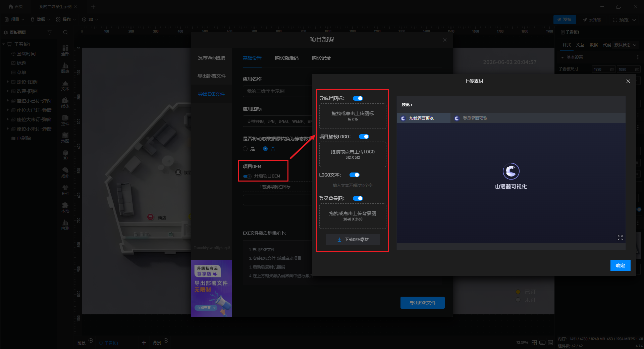Open the 本地 components category
Screen dimensions: 644x349
pyautogui.click(x=65, y=207)
